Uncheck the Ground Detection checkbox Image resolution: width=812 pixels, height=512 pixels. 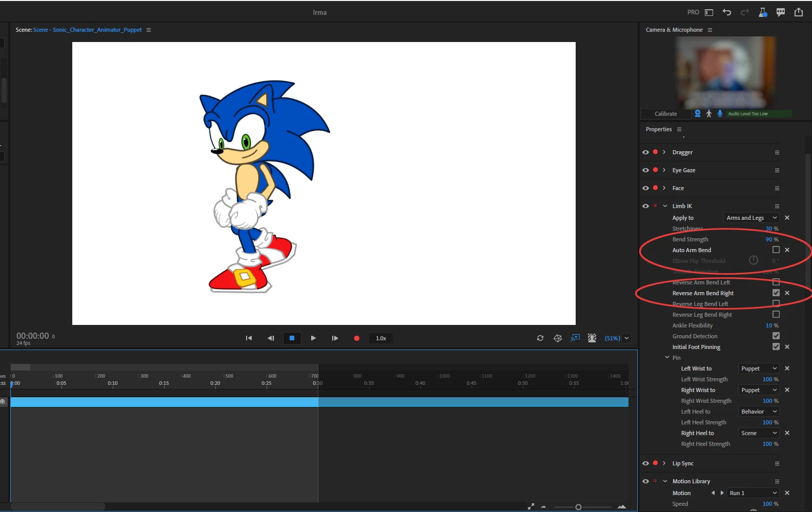(776, 336)
